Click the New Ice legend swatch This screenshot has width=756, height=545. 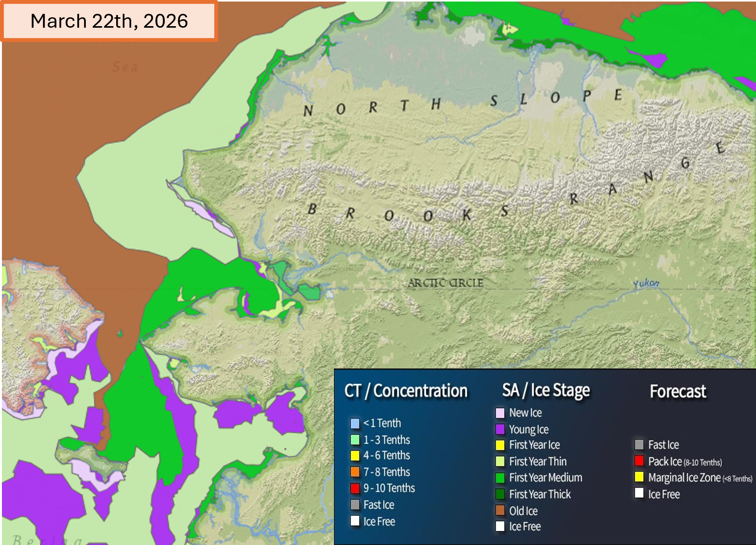point(500,413)
